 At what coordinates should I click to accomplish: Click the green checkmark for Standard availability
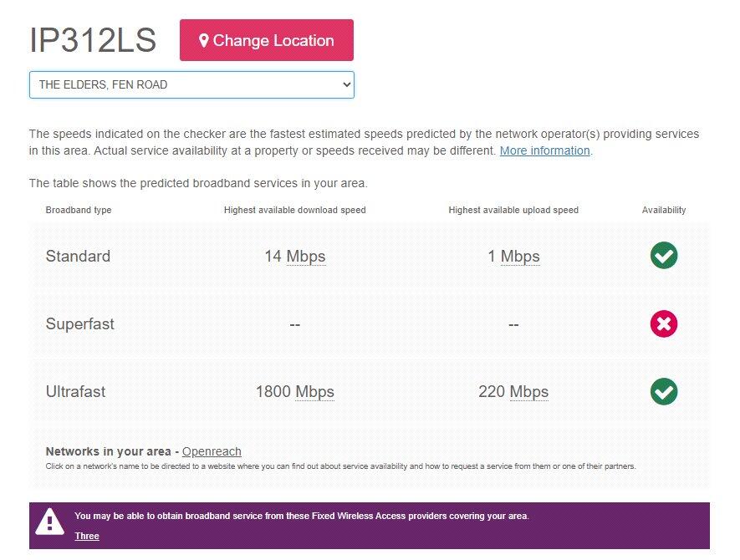pyautogui.click(x=664, y=256)
